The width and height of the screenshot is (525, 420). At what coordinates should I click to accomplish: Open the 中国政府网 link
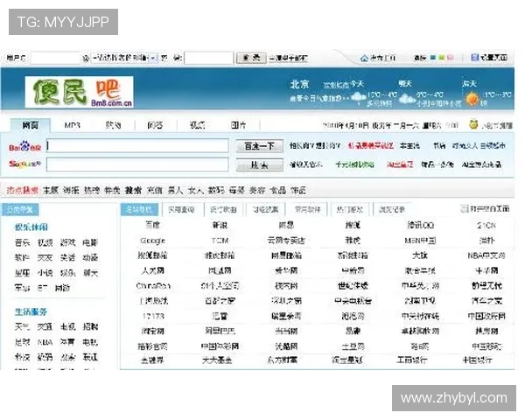tap(486, 316)
